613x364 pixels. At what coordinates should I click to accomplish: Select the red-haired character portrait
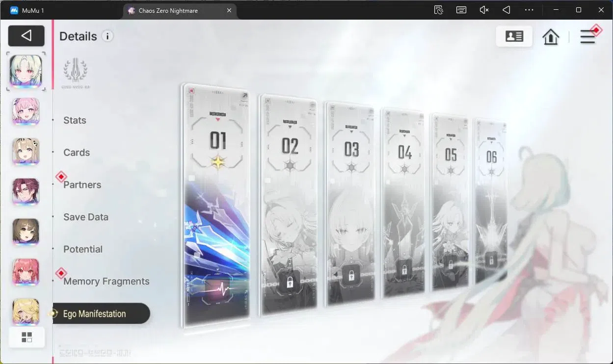tap(26, 272)
